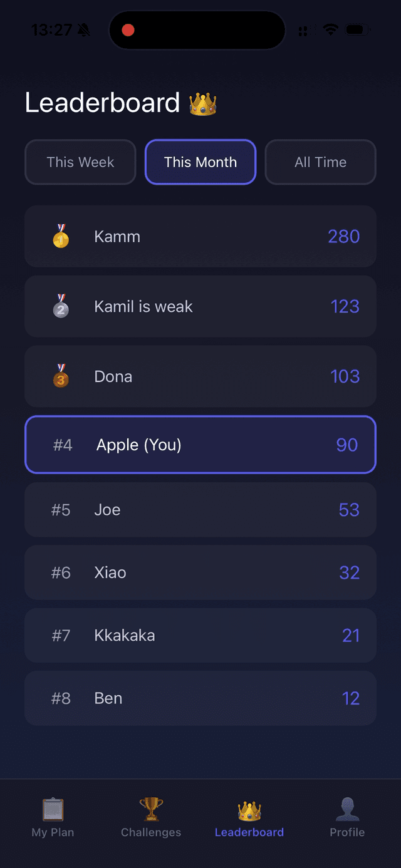The height and width of the screenshot is (868, 401).
Task: Tap Ben's row at the bottom
Action: point(200,698)
